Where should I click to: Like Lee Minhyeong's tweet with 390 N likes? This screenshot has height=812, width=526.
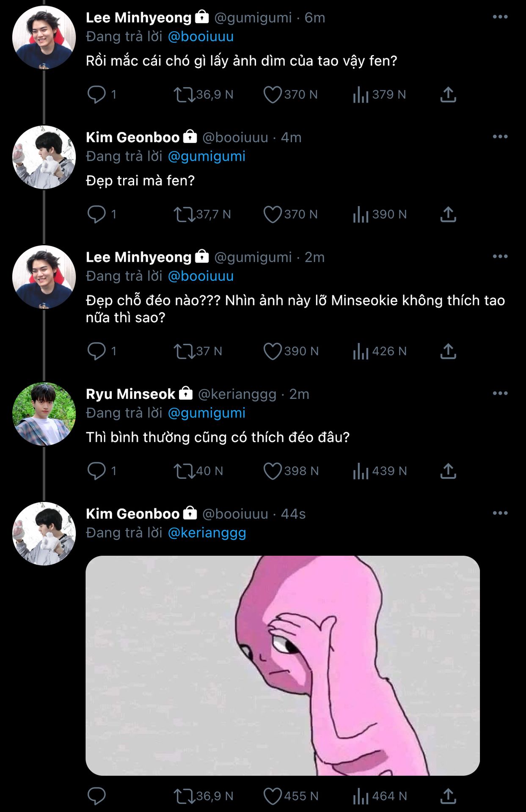coord(273,351)
